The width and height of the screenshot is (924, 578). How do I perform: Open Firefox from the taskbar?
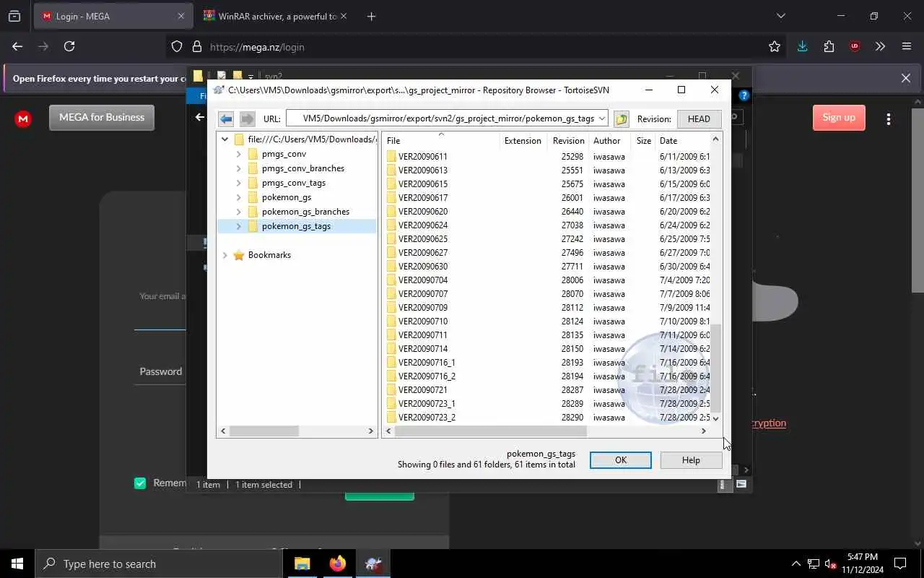point(338,564)
